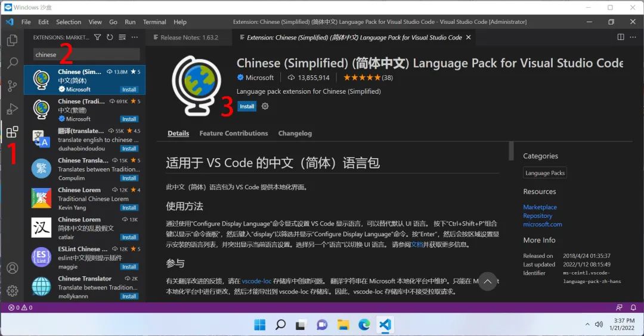Select the Details tab
This screenshot has height=336, width=644.
point(178,133)
